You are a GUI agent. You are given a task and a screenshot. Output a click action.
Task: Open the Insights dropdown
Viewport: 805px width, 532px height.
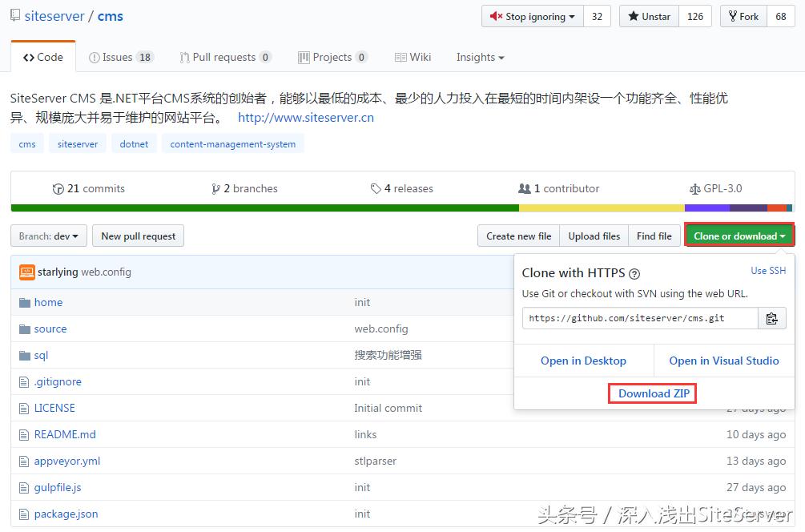click(479, 57)
